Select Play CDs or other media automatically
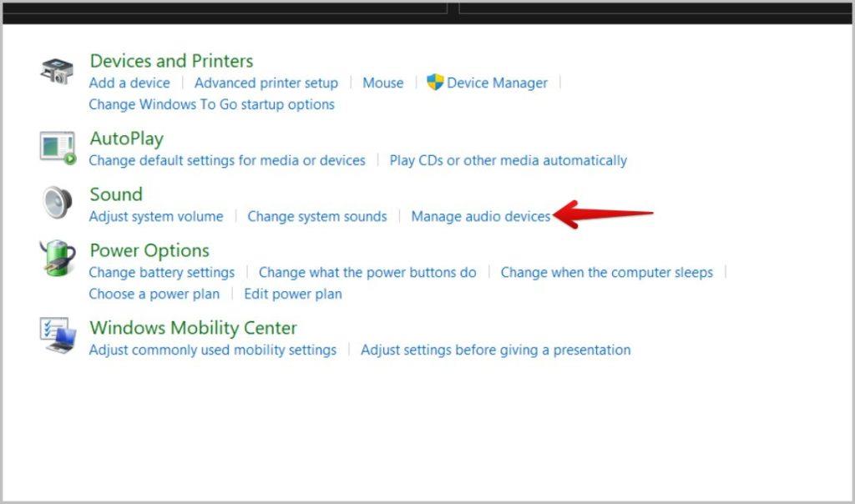This screenshot has width=855, height=504. [508, 160]
